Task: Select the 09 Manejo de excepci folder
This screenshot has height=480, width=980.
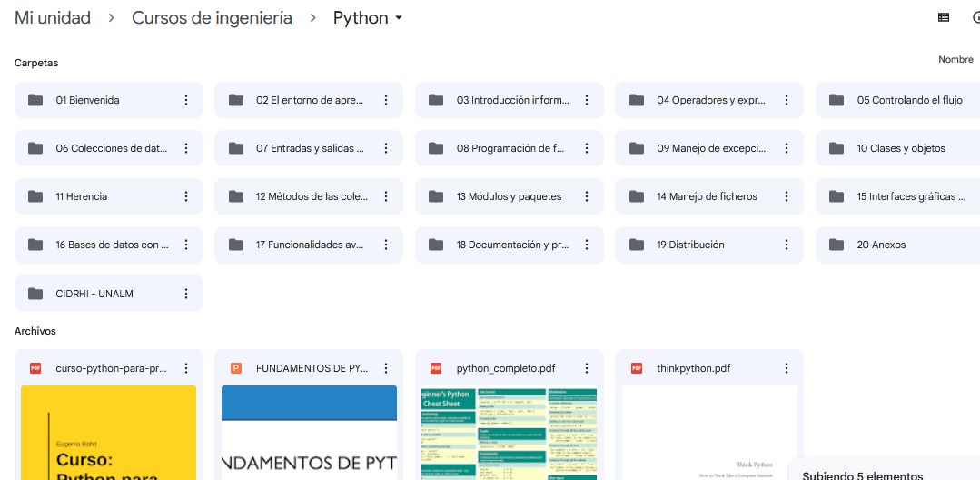Action: (709, 148)
